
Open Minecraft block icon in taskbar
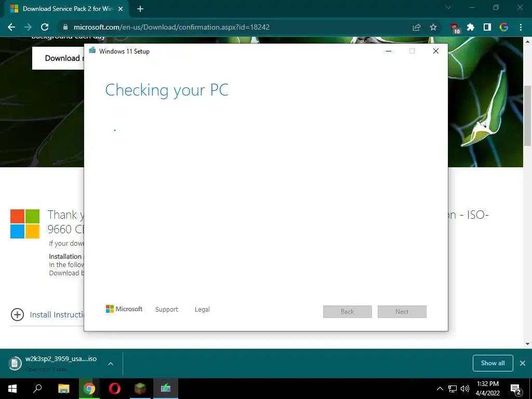[140, 389]
